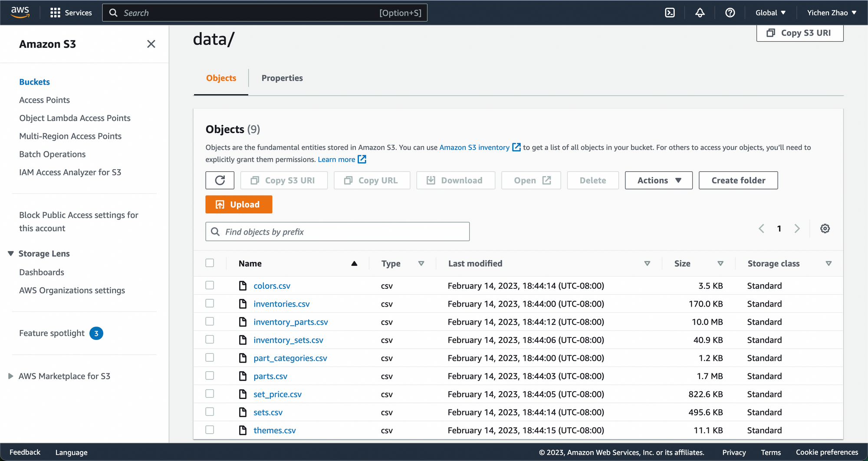Check the parts.csv row checkbox

[210, 376]
